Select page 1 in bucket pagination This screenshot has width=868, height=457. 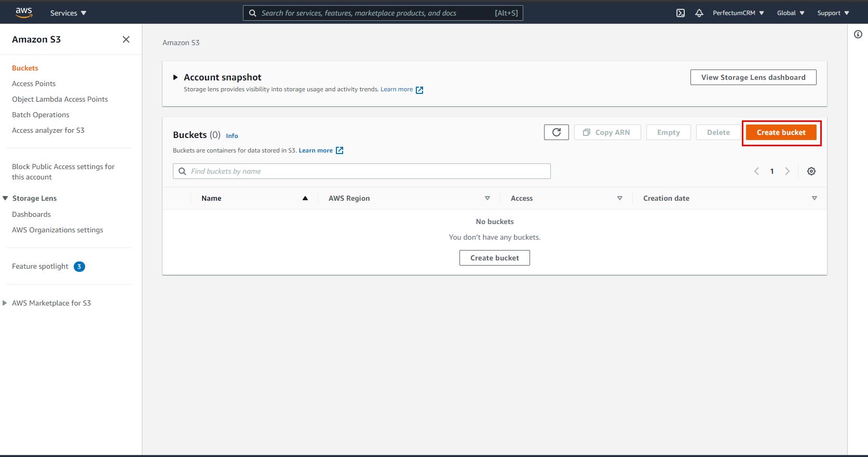click(x=772, y=171)
